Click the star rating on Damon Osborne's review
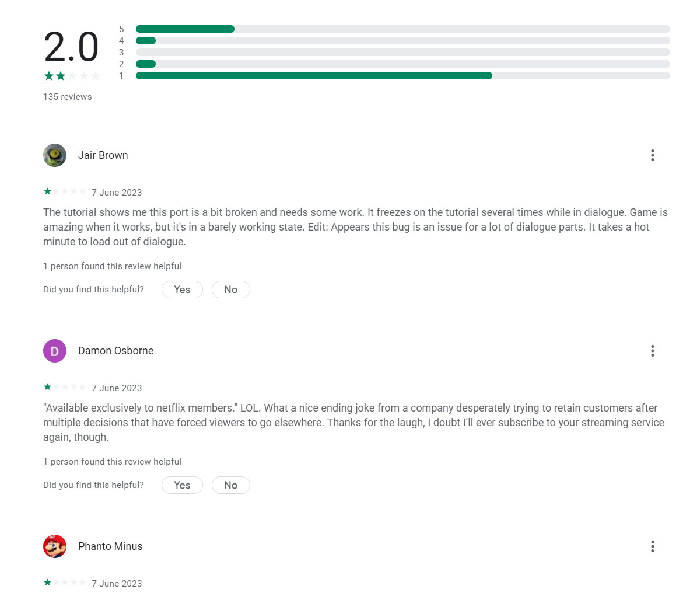Screen dimensions: 700x596 click(x=65, y=387)
